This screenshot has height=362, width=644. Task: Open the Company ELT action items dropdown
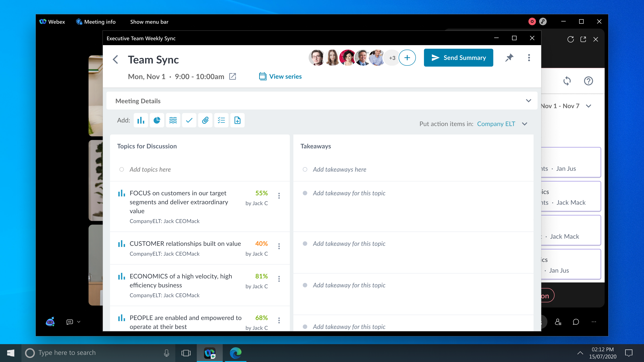click(525, 124)
